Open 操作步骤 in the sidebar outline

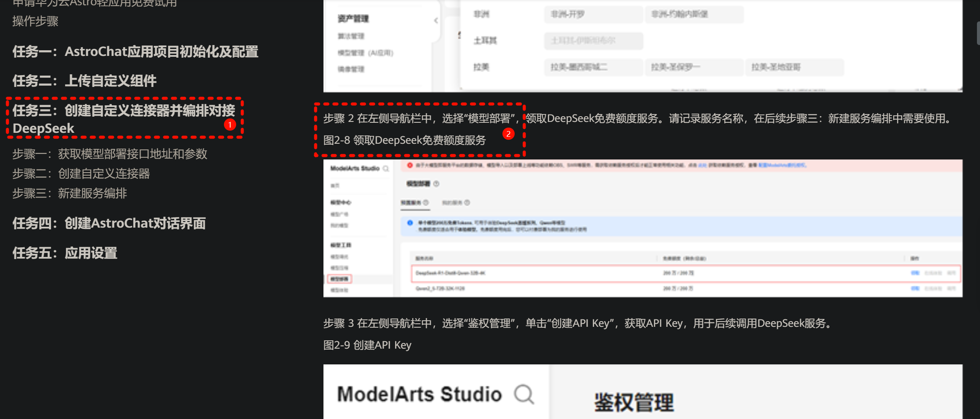[x=35, y=21]
